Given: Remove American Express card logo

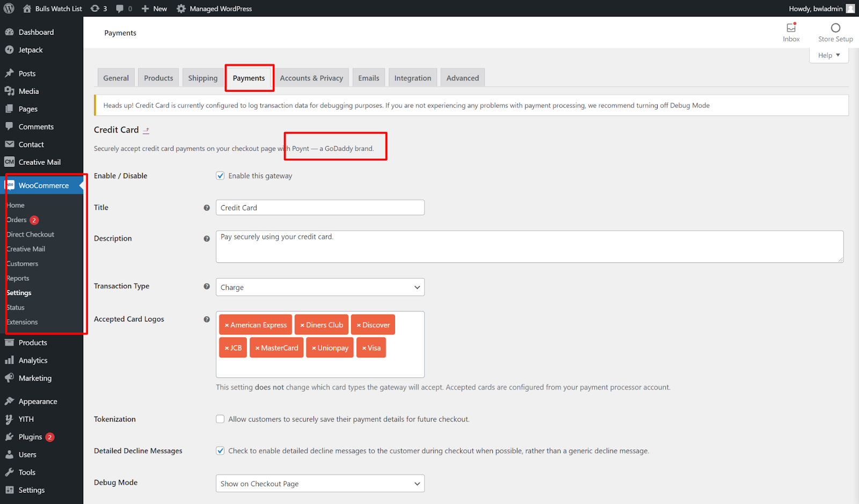Looking at the screenshot, I should [x=227, y=325].
